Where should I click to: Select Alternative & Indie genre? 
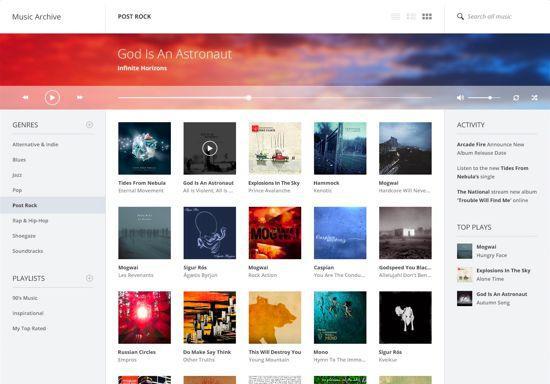(35, 144)
